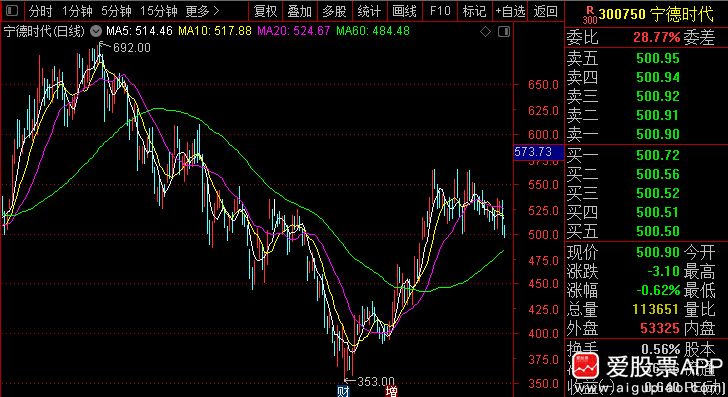Viewport: 728px width, 397px height.
Task: Open 多股 multi-stock view
Action: (x=334, y=11)
